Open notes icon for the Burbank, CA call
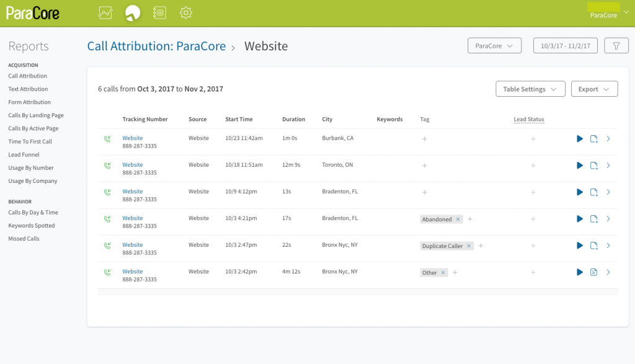Screen dimensions: 635x364 (593, 139)
